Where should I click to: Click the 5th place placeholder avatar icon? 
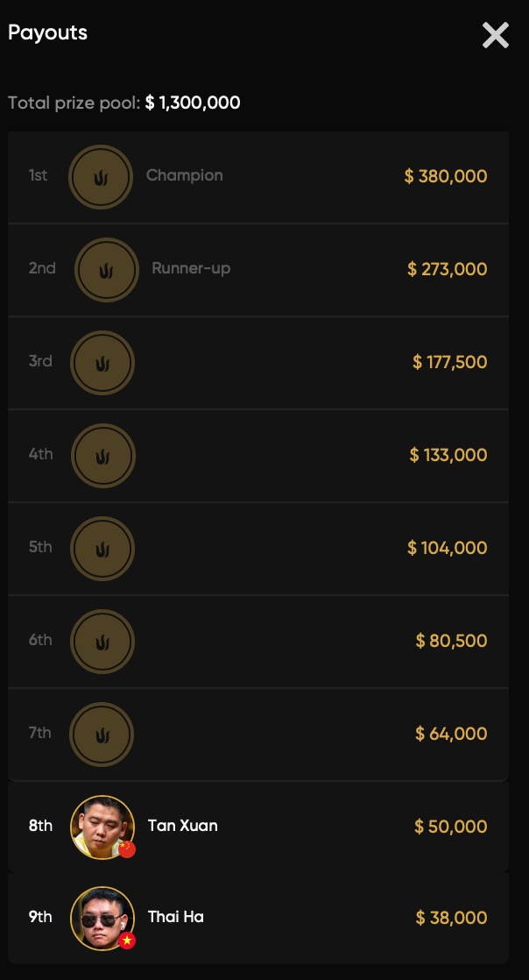coord(102,549)
